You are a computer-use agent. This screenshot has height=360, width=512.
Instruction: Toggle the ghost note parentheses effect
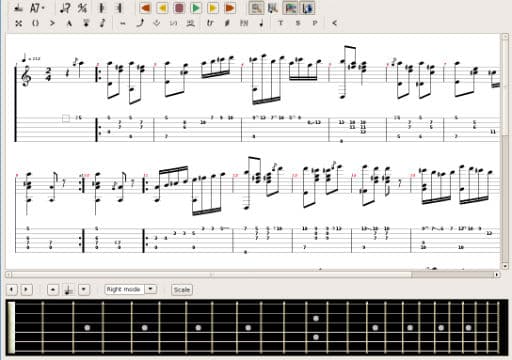click(35, 23)
